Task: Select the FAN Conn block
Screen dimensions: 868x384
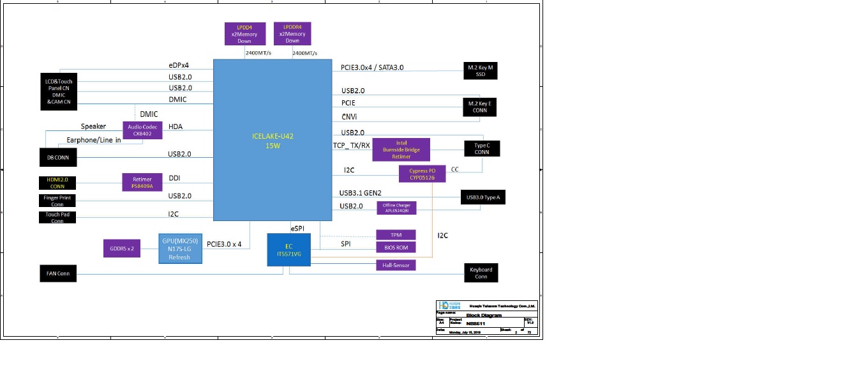Action: click(x=57, y=273)
